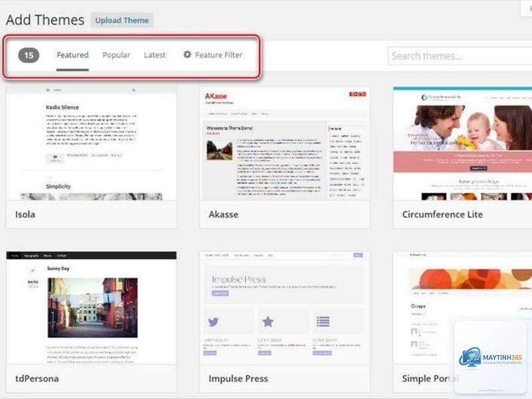The image size is (532, 399).
Task: Select the Simple Portal theme screenshot
Action: (x=462, y=308)
